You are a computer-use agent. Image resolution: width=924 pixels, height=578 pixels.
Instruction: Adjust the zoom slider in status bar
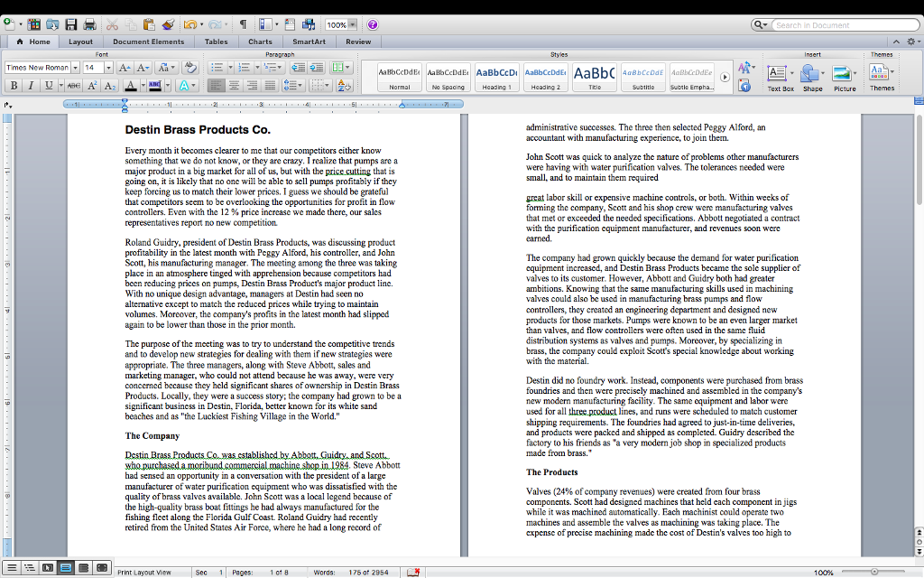point(874,572)
